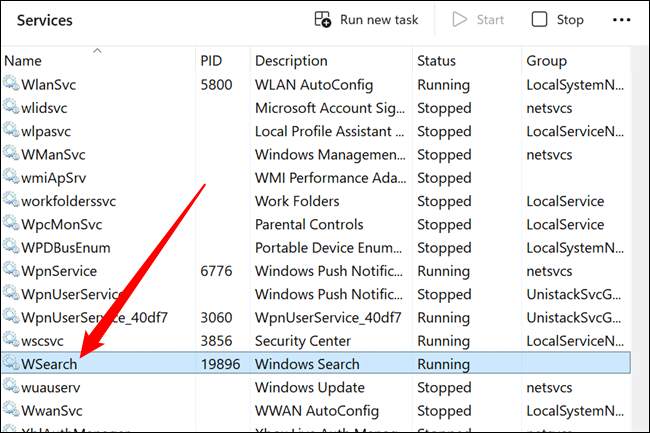This screenshot has height=433, width=650.
Task: Click the Windows Update description
Action: [310, 388]
